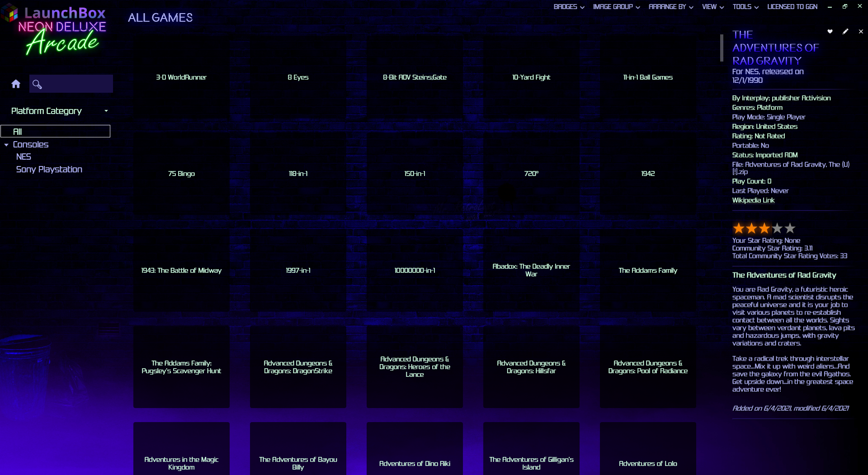This screenshot has width=868, height=475.
Task: Click the Added on 6/4/2021 text
Action: coord(791,408)
